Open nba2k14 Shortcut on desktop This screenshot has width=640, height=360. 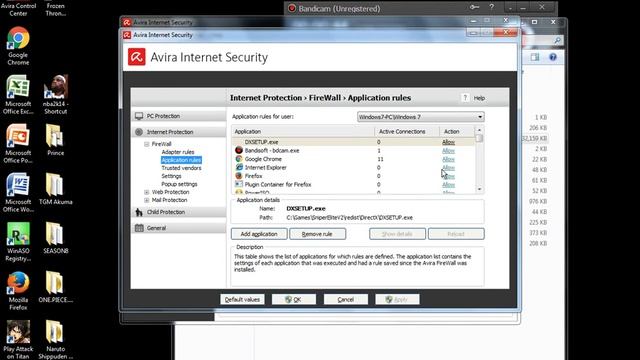[56, 95]
